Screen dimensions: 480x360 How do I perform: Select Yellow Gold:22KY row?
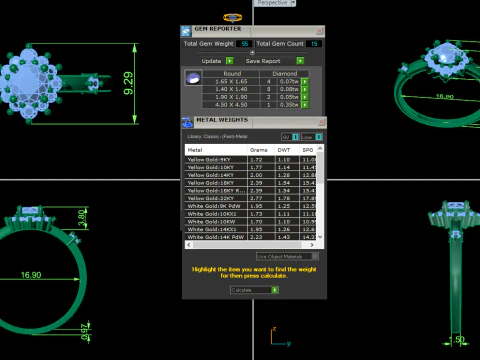pyautogui.click(x=251, y=198)
